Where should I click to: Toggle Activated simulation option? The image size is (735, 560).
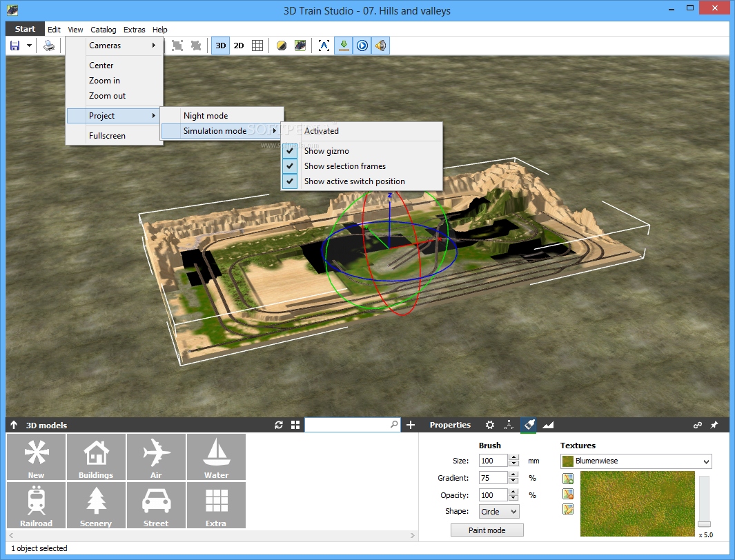(362, 130)
